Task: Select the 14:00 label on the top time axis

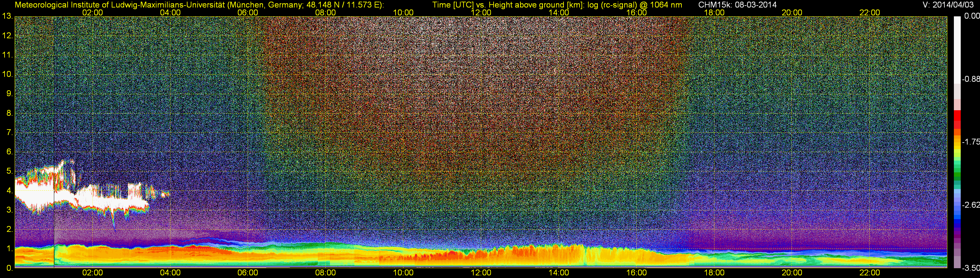Action: pos(559,12)
